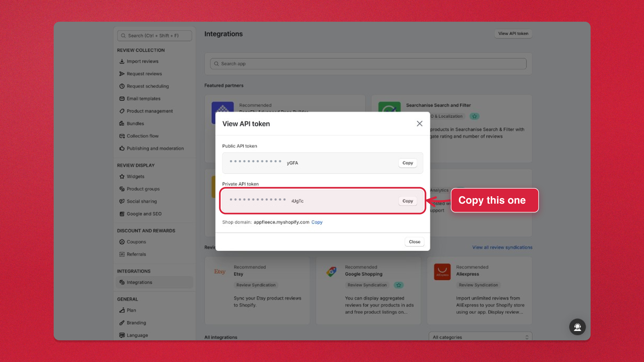Image resolution: width=644 pixels, height=362 pixels.
Task: Click the Referrals icon
Action: (122, 254)
